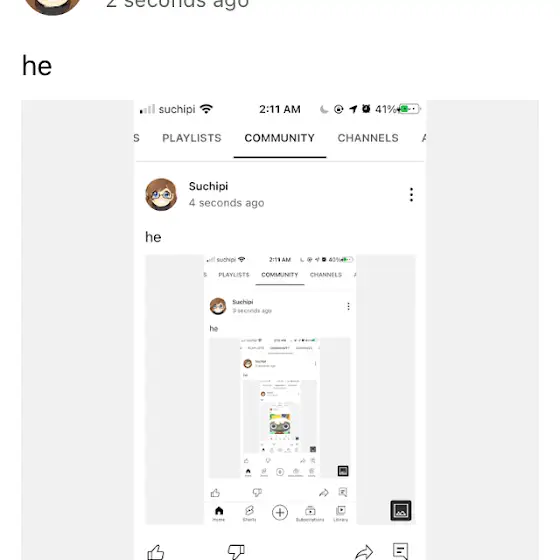Tap the 4 seconds ago timestamp
The height and width of the screenshot is (560, 560).
click(x=226, y=203)
